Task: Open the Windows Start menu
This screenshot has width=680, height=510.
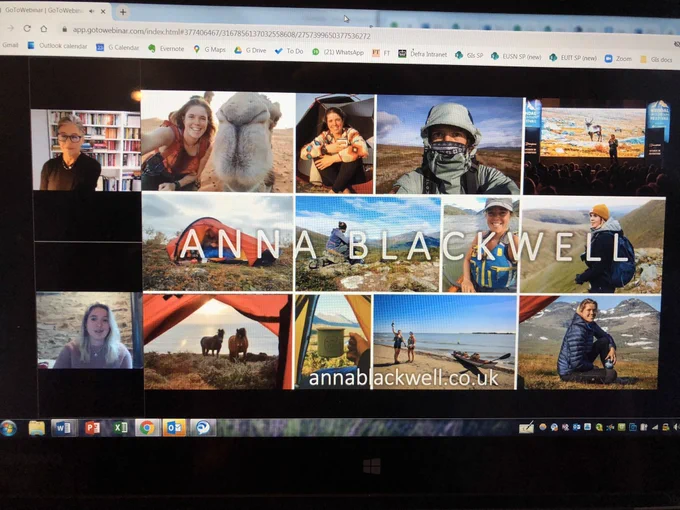Action: pyautogui.click(x=9, y=428)
